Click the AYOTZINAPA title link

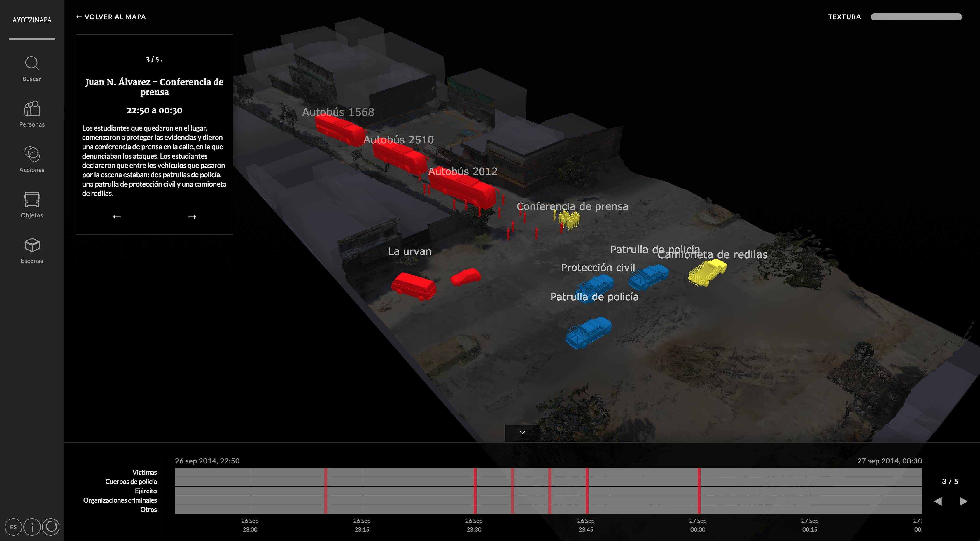pyautogui.click(x=32, y=20)
